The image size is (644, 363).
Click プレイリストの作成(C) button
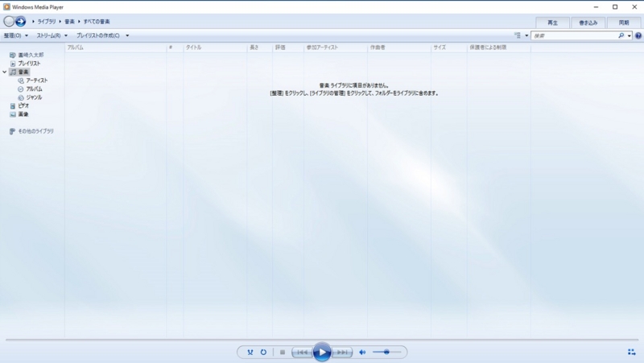click(x=98, y=35)
